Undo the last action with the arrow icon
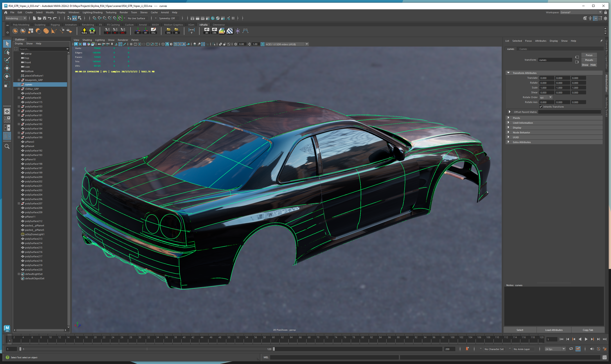611x364 pixels. point(50,18)
